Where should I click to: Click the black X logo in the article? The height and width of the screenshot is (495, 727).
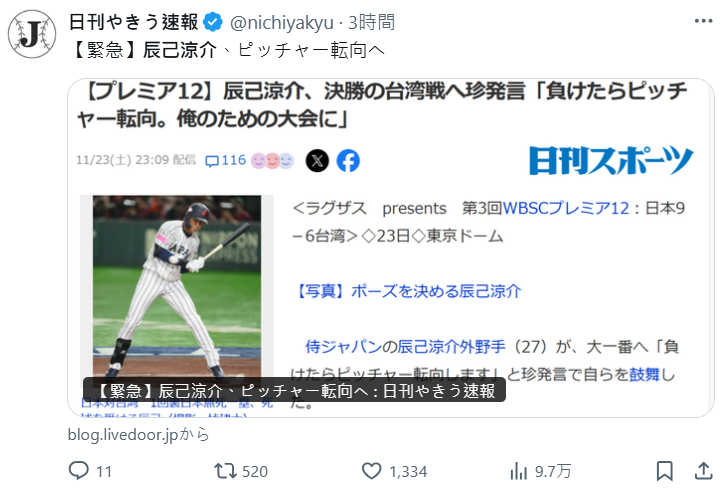tap(317, 161)
